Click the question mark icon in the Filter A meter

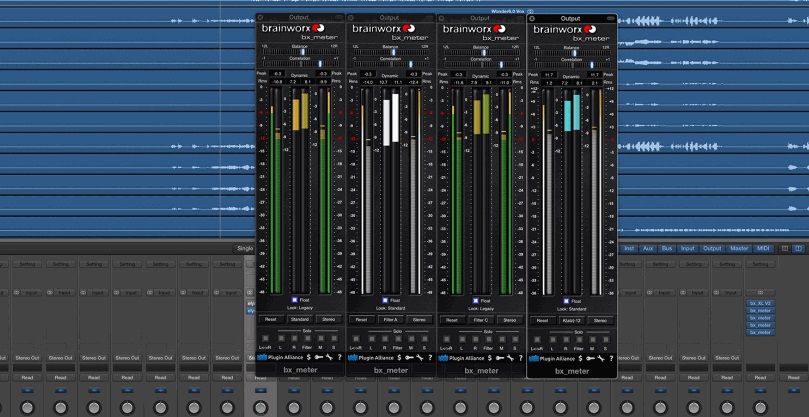(430, 356)
